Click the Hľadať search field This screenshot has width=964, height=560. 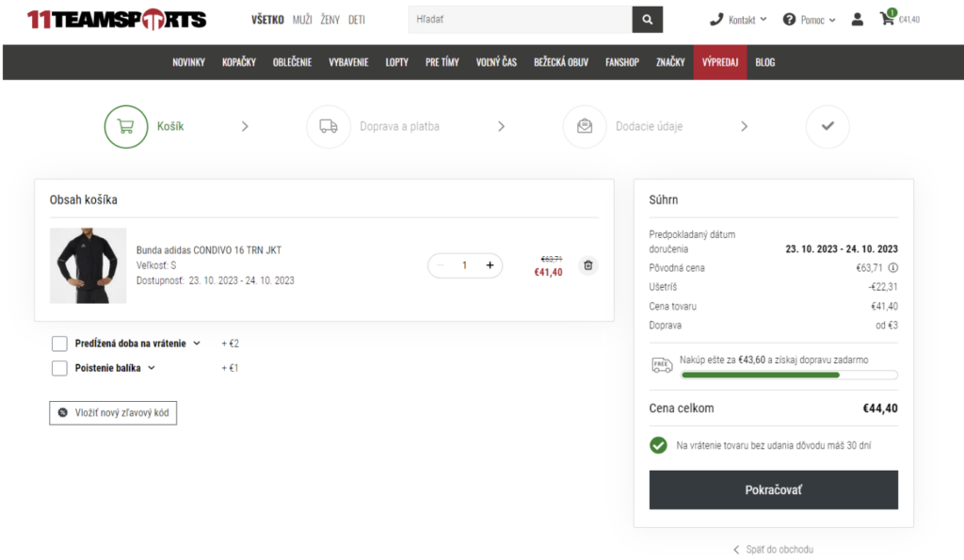pos(520,20)
